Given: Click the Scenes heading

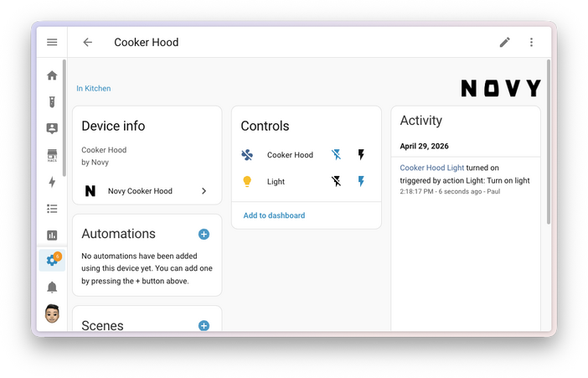Looking at the screenshot, I should click(x=102, y=325).
